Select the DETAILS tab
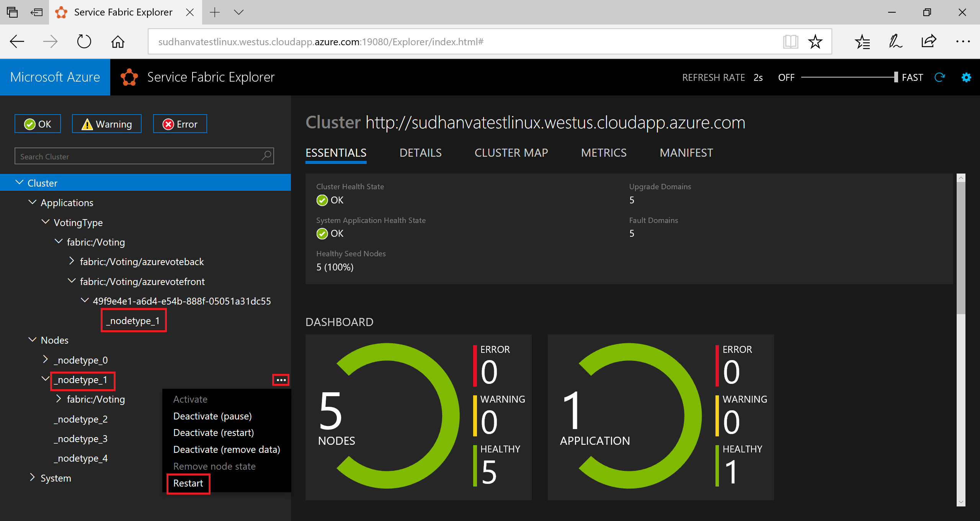Viewport: 980px width, 521px height. pyautogui.click(x=420, y=152)
